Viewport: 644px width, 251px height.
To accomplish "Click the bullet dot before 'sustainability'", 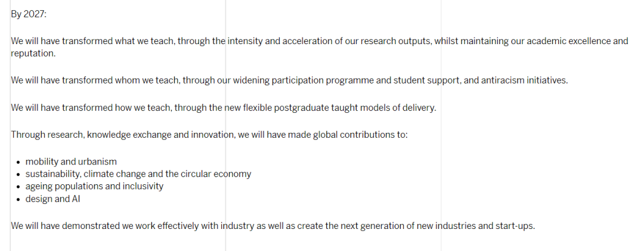I will click(x=18, y=175).
